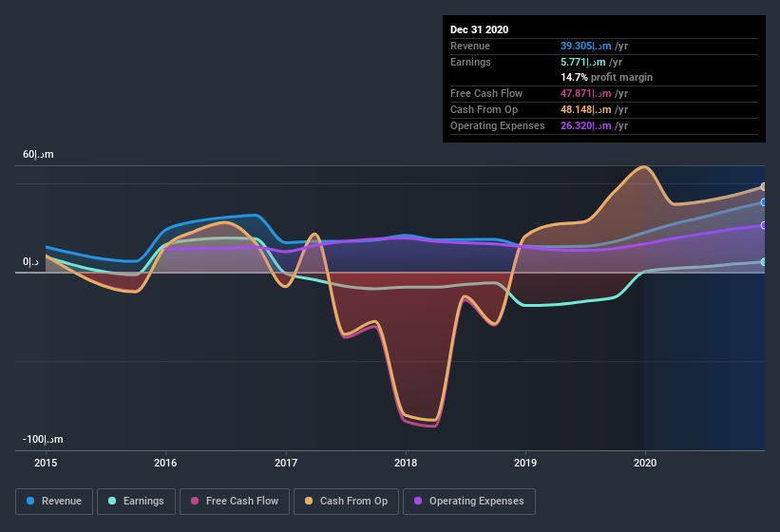The width and height of the screenshot is (780, 532).
Task: Click the Cash From Op label in tooltip
Action: click(484, 110)
